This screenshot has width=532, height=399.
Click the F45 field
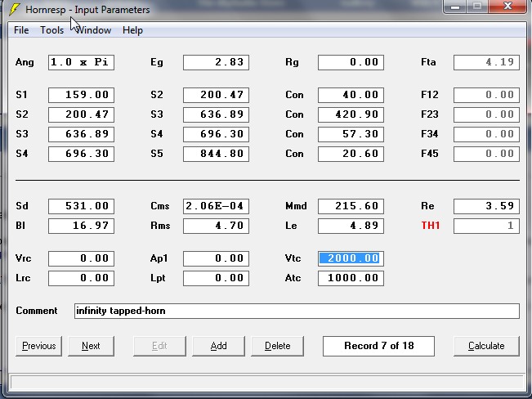pyautogui.click(x=486, y=154)
